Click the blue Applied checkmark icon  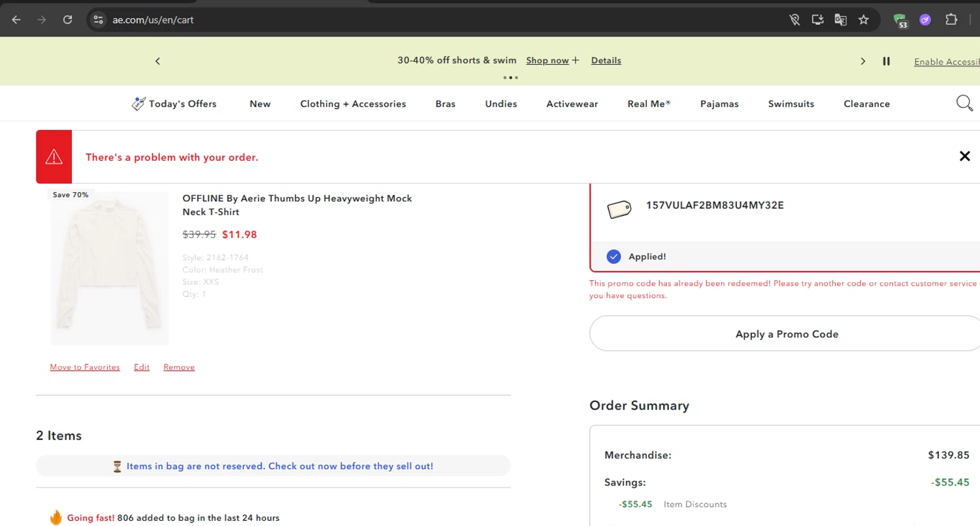613,256
